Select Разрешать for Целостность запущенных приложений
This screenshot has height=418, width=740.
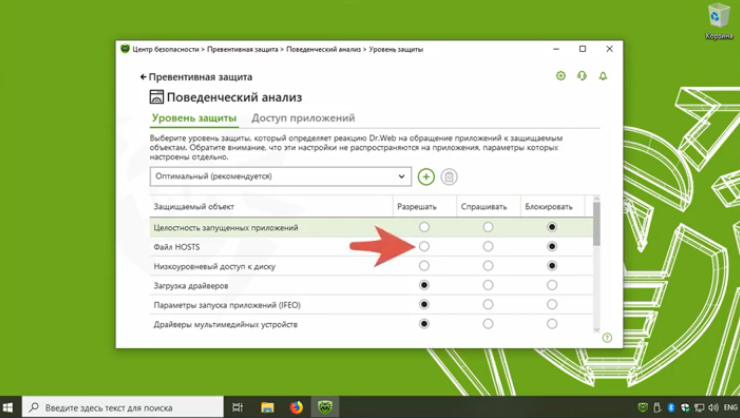pos(424,227)
